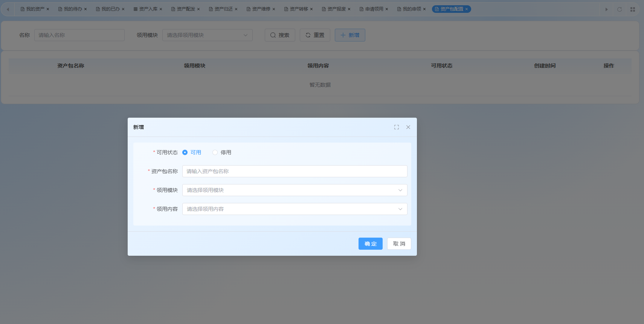The width and height of the screenshot is (644, 324).
Task: Click the 搜索 button
Action: coord(280,35)
